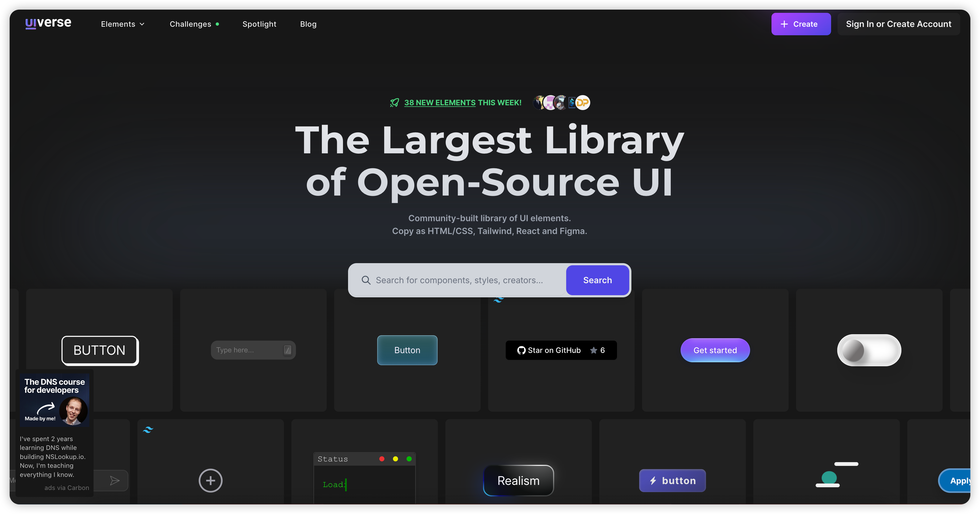Click the rocket icon beside new elements
The width and height of the screenshot is (980, 514).
click(x=395, y=103)
